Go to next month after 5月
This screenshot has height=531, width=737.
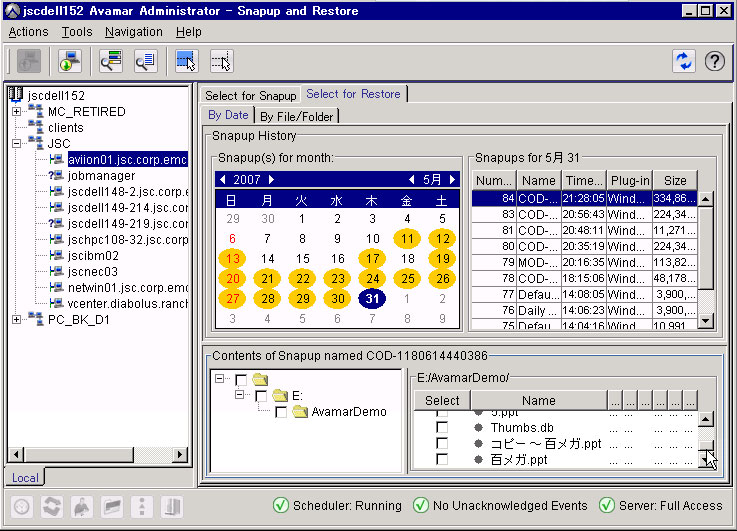[452, 179]
